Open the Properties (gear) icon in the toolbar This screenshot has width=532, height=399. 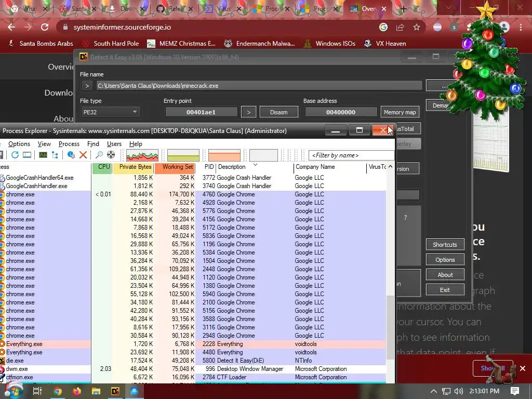(71, 155)
